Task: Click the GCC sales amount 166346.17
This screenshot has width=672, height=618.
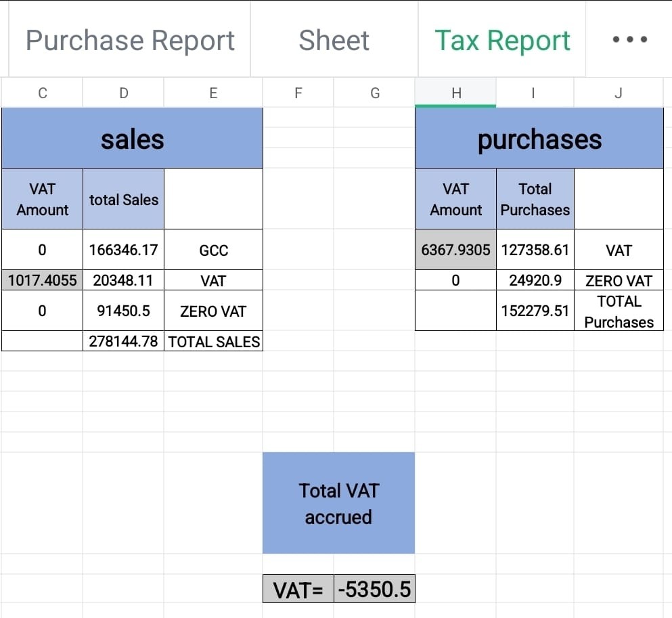Action: [x=123, y=250]
